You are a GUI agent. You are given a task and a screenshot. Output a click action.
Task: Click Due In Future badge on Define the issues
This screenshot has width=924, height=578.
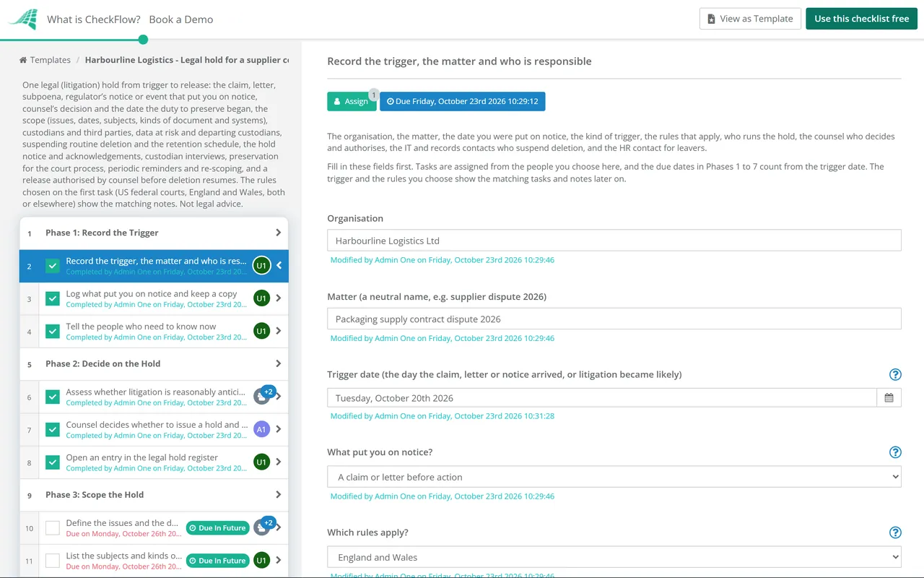218,528
